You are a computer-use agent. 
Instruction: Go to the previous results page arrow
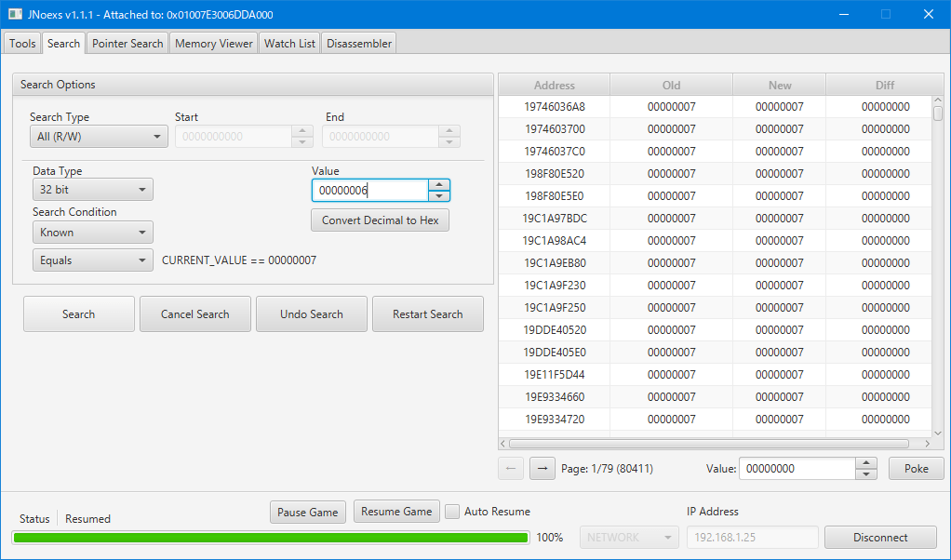tap(511, 469)
